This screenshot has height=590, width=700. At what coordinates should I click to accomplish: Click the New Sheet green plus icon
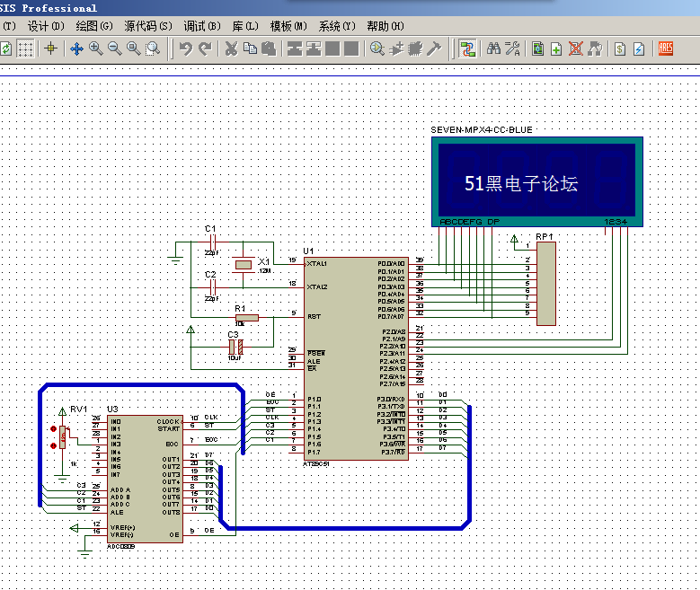click(x=556, y=48)
